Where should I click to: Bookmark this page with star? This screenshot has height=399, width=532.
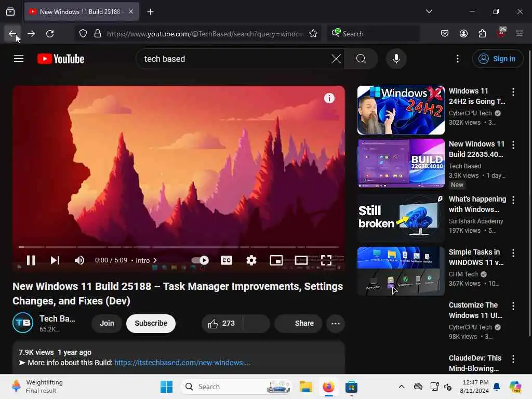tap(313, 34)
